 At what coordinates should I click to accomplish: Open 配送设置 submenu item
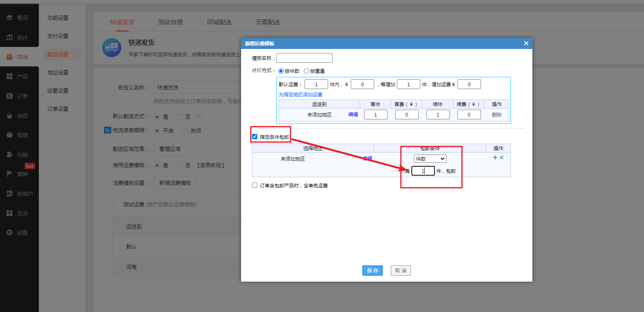(x=58, y=54)
